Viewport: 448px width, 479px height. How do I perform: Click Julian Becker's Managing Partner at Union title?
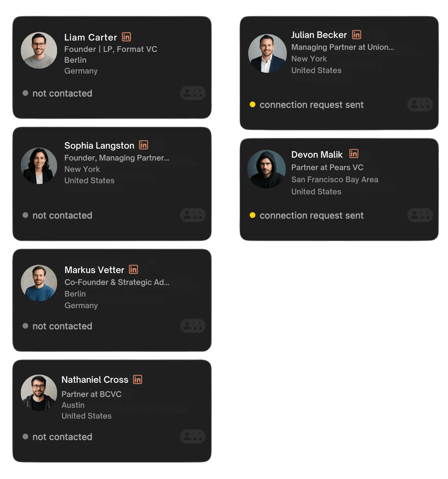pyautogui.click(x=342, y=47)
